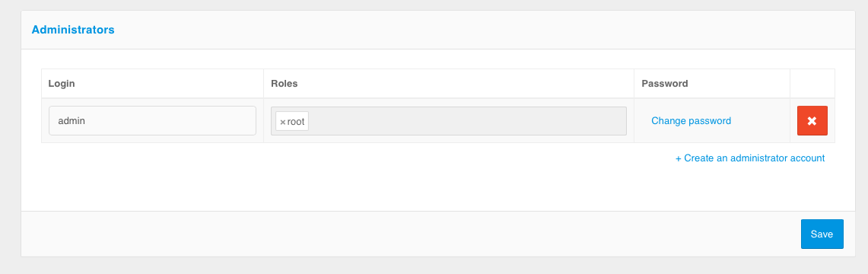This screenshot has width=868, height=274.
Task: Click the panel footer area left of Save
Action: pos(409,234)
